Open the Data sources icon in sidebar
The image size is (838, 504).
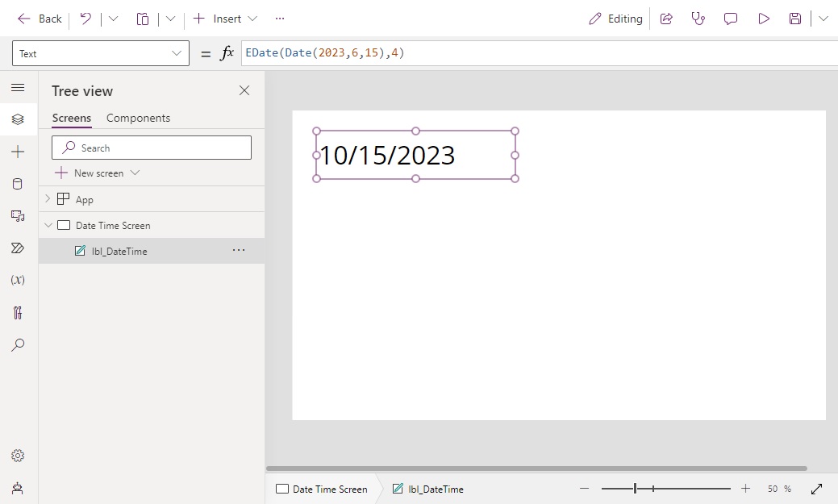tap(18, 184)
